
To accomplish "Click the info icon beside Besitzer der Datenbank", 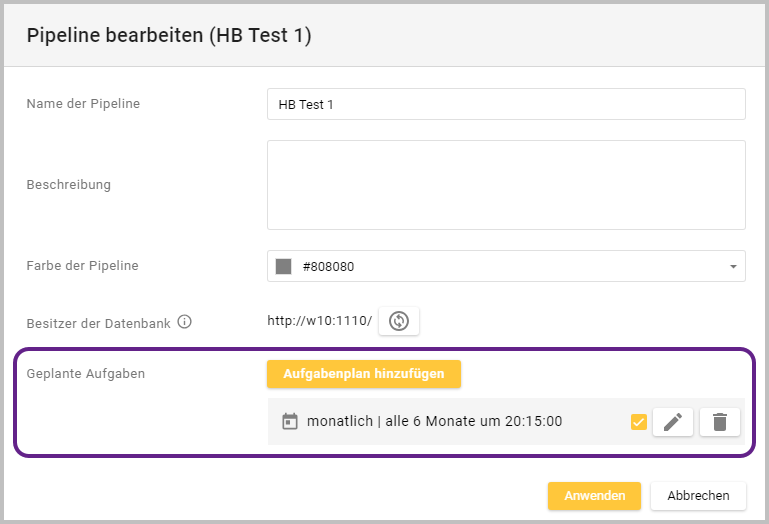I will click(184, 322).
